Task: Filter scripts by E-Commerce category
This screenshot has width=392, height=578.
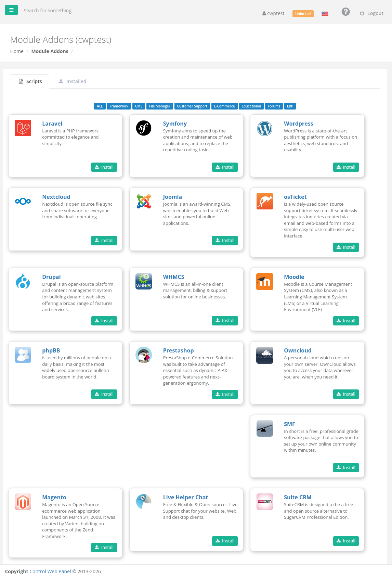Action: click(x=224, y=106)
